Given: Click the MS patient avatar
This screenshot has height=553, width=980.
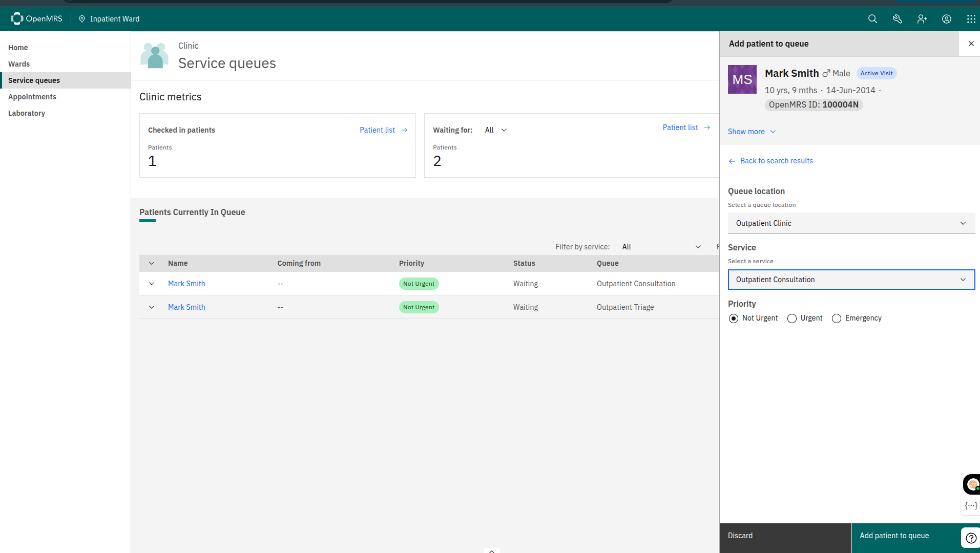Looking at the screenshot, I should 742,79.
